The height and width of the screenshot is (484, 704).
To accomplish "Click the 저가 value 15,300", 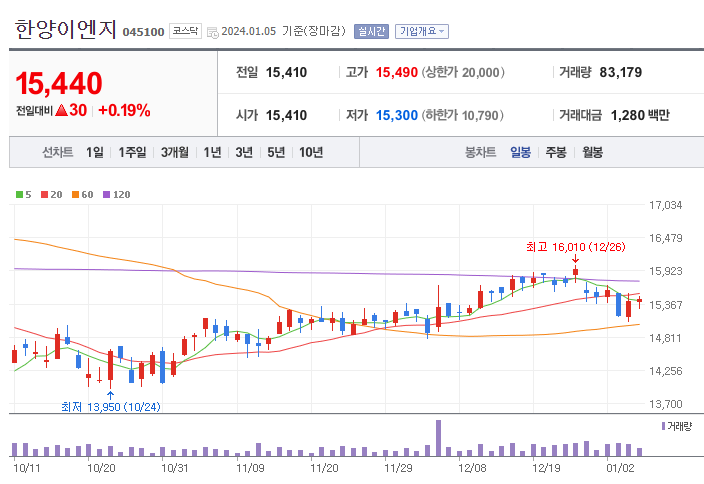I will point(396,115).
